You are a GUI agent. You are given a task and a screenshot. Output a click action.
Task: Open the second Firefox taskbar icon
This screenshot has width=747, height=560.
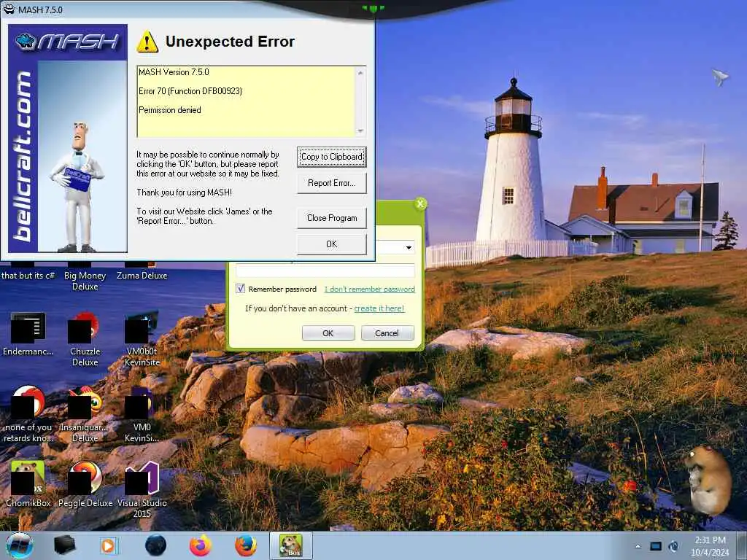[x=245, y=545]
